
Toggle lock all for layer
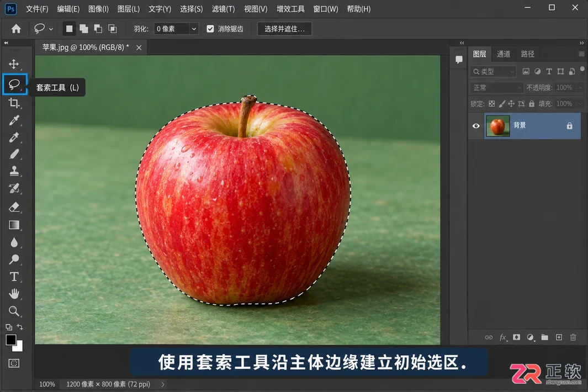pos(531,104)
